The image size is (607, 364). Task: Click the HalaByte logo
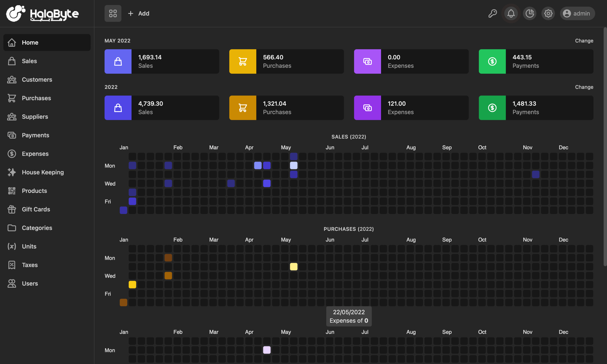(42, 14)
